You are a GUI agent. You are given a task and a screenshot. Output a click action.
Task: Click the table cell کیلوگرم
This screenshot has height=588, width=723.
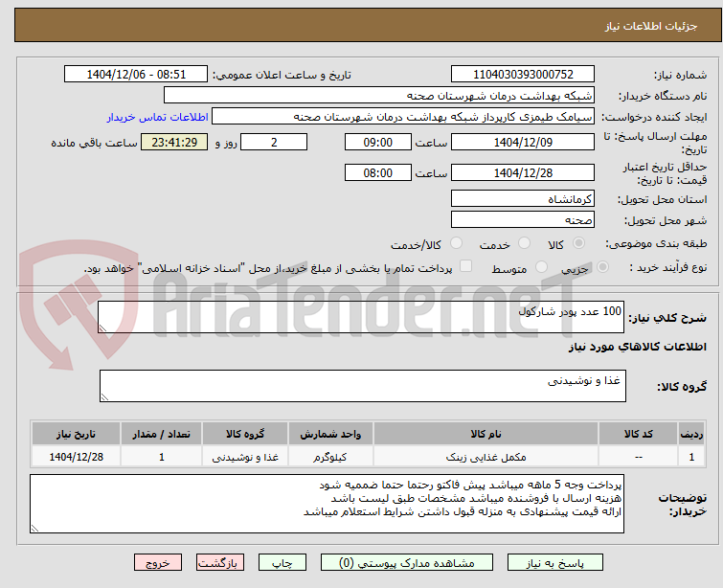pyautogui.click(x=330, y=457)
